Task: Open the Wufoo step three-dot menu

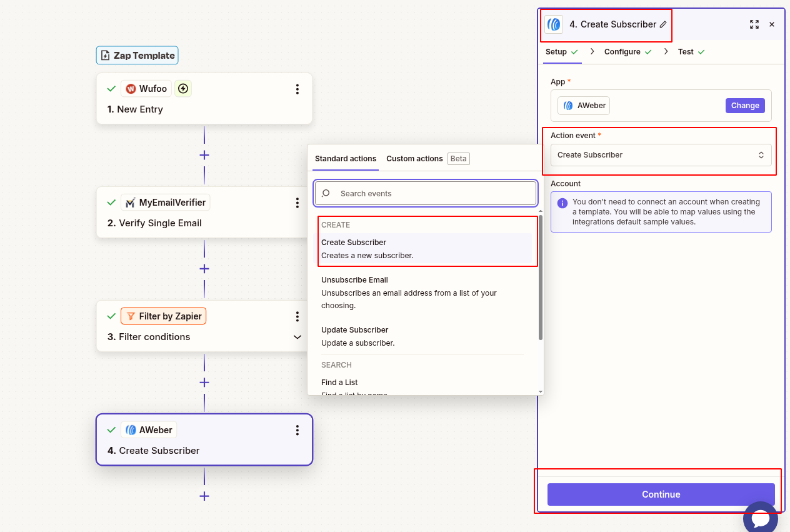Action: (297, 89)
